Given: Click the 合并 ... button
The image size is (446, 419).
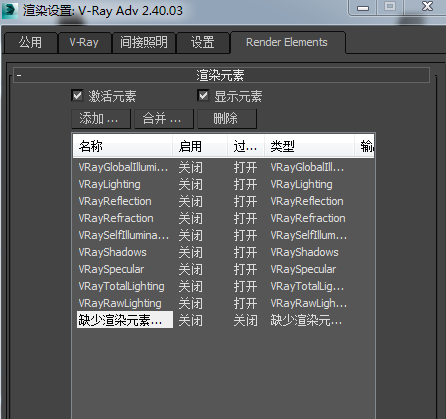Looking at the screenshot, I should point(164,119).
